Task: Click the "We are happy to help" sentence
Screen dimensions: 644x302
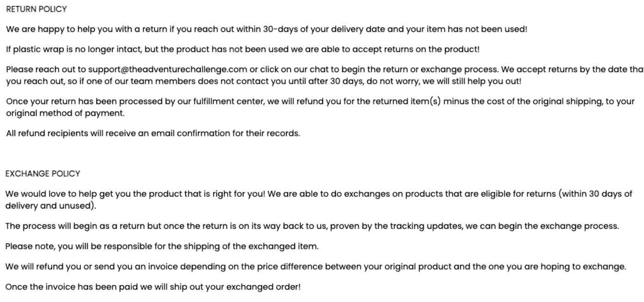Action: 267,29
